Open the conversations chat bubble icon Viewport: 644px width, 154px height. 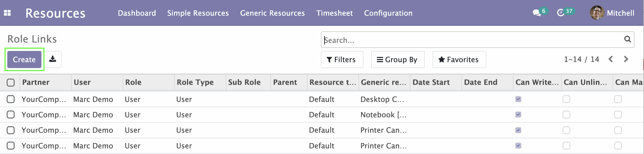click(537, 13)
